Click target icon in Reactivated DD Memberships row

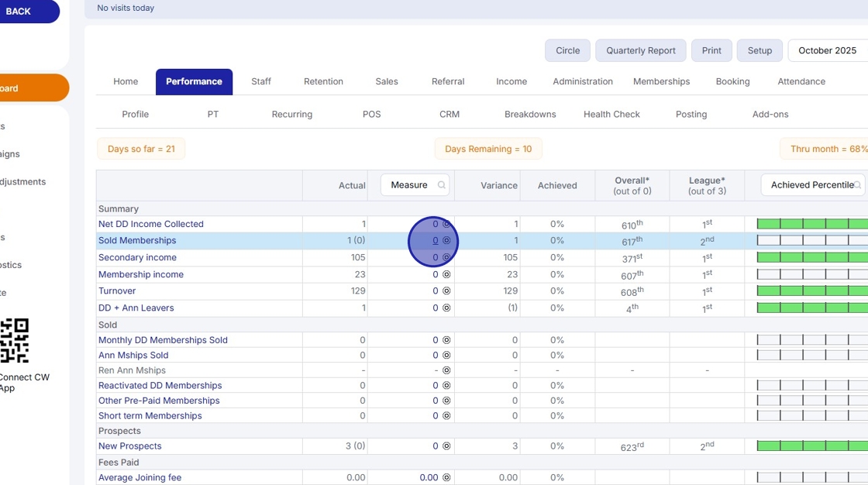pyautogui.click(x=446, y=386)
